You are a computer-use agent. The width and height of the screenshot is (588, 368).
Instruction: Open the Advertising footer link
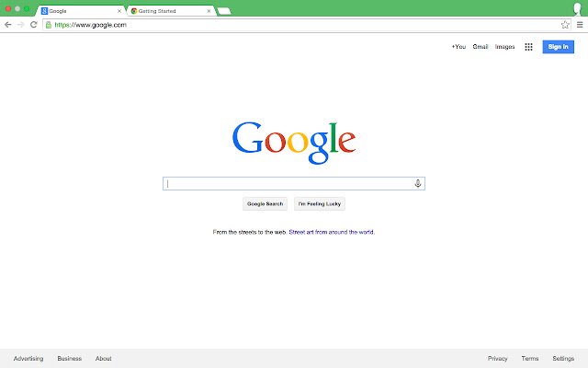(28, 359)
